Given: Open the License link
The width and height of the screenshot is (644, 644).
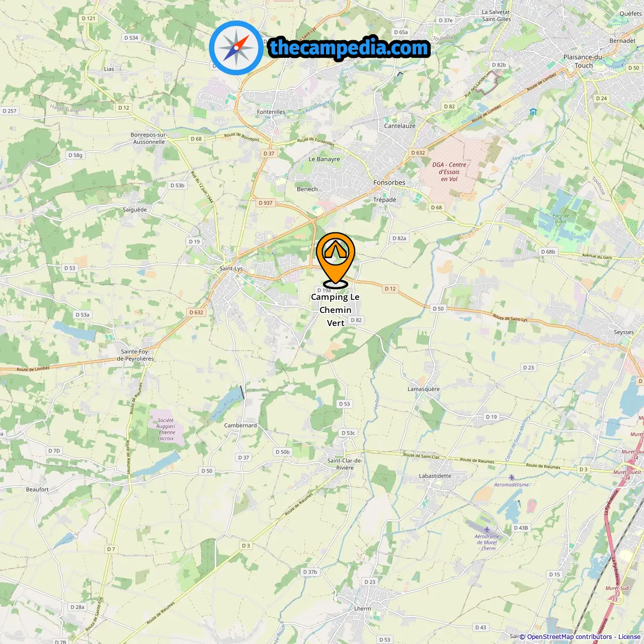Looking at the screenshot, I should tap(629, 637).
